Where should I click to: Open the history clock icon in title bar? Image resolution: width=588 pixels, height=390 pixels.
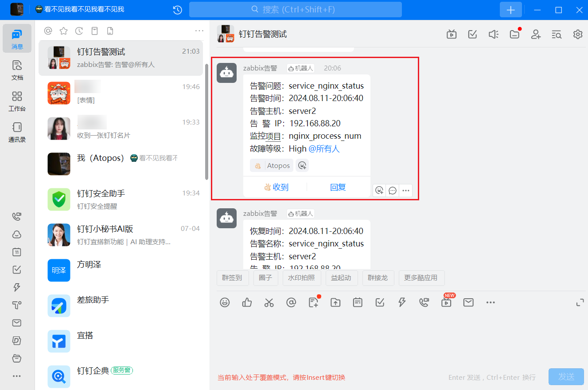177,10
